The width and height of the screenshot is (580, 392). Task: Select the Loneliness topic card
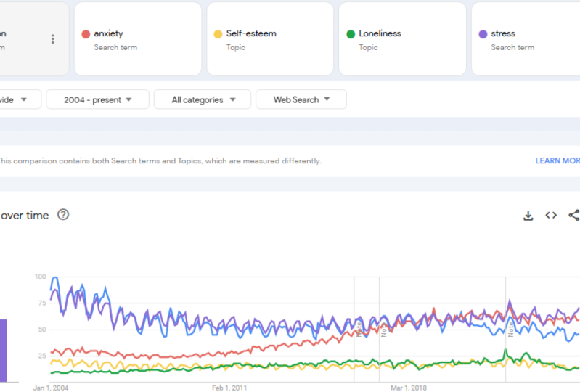(x=402, y=39)
